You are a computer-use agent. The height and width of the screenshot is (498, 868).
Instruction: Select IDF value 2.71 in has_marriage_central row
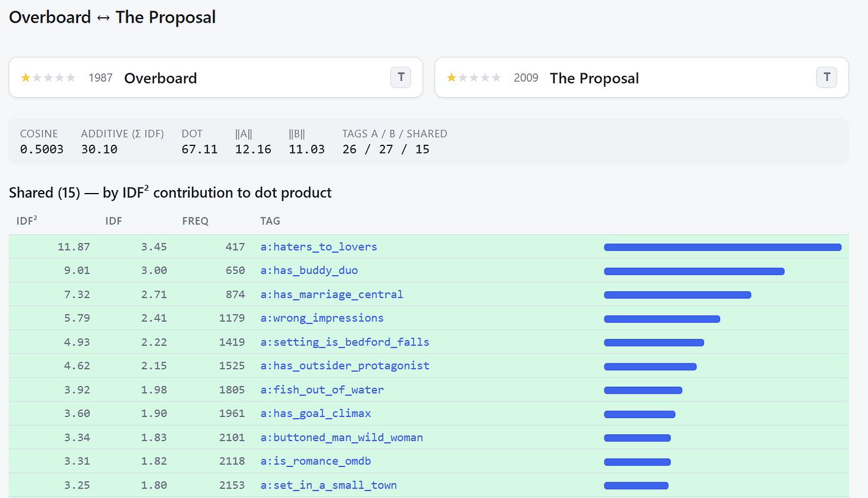(x=154, y=294)
